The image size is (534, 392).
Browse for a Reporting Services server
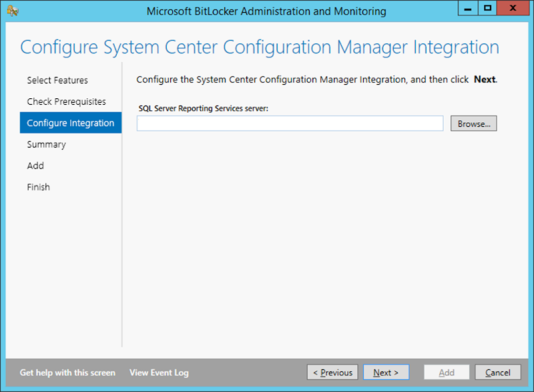[x=474, y=124]
